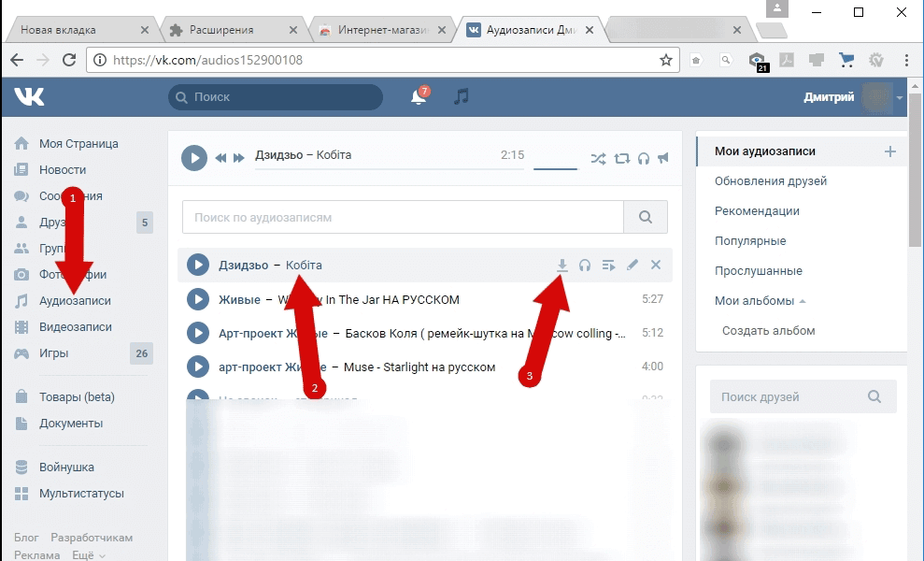Skip to next track in player
Screen dimensions: 924x561
[x=238, y=158]
